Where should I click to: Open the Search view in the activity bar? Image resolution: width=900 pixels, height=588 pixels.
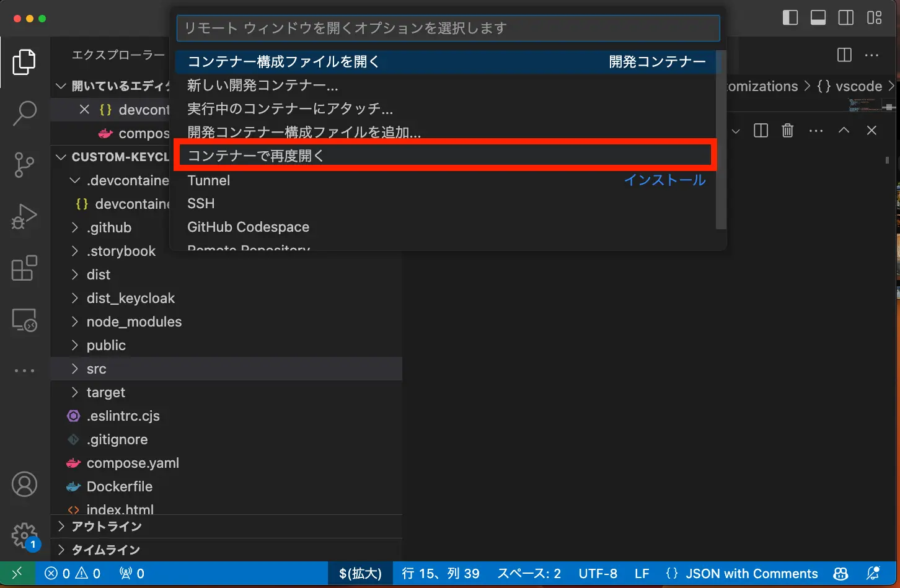click(24, 113)
